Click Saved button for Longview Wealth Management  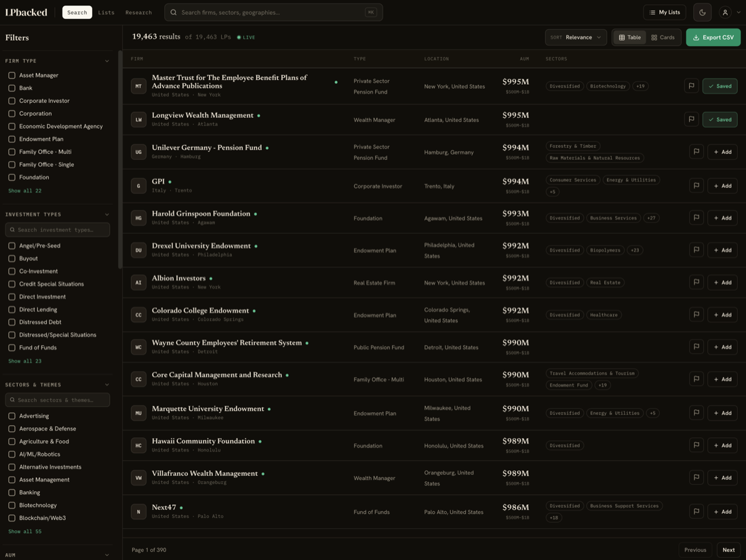coord(720,119)
